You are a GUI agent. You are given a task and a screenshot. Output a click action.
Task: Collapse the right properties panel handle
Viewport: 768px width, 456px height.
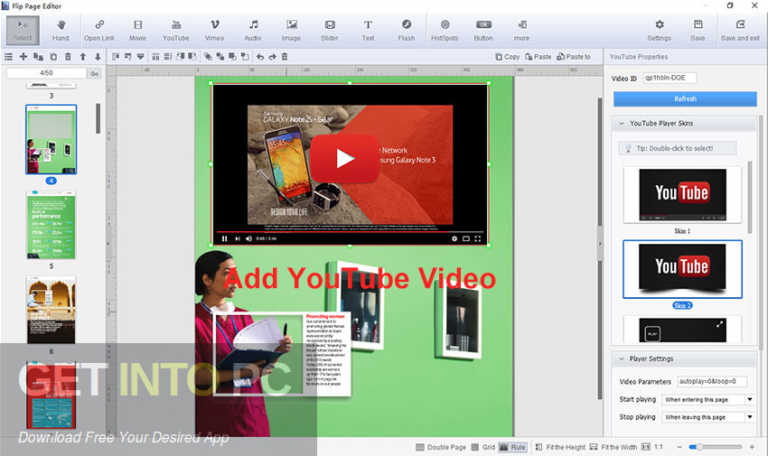pyautogui.click(x=600, y=243)
